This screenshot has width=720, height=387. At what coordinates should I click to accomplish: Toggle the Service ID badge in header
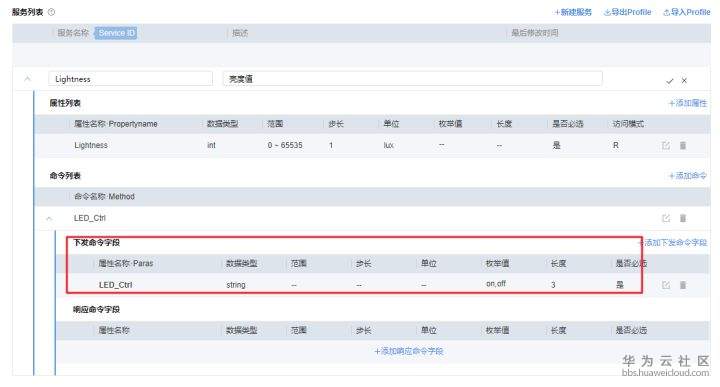[116, 33]
